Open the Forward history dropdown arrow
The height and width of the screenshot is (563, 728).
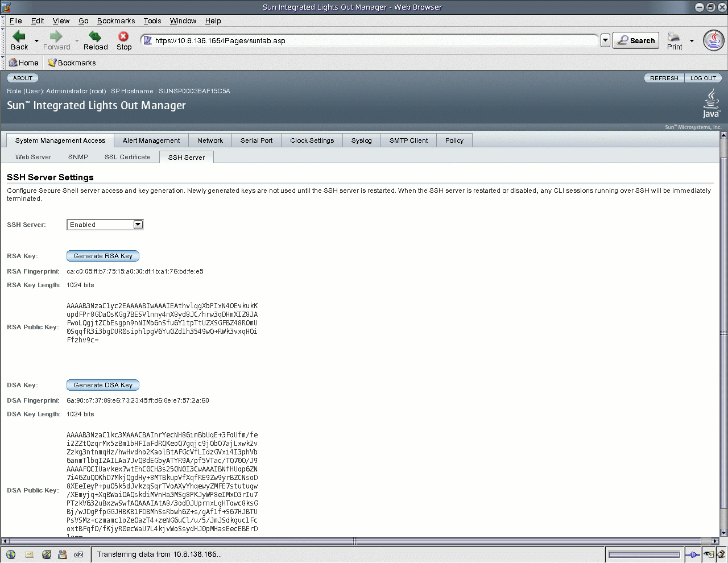(77, 41)
